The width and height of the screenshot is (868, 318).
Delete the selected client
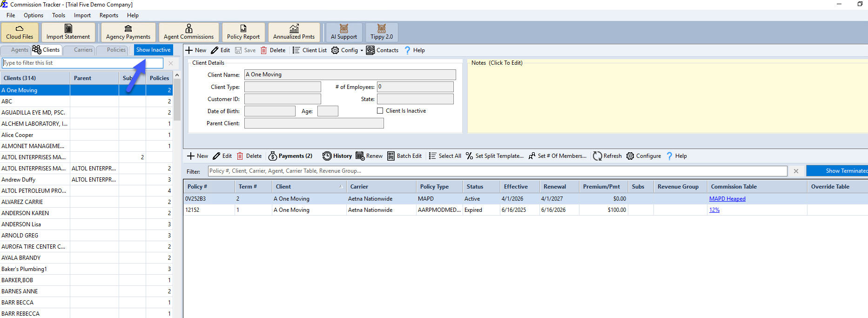pyautogui.click(x=273, y=50)
